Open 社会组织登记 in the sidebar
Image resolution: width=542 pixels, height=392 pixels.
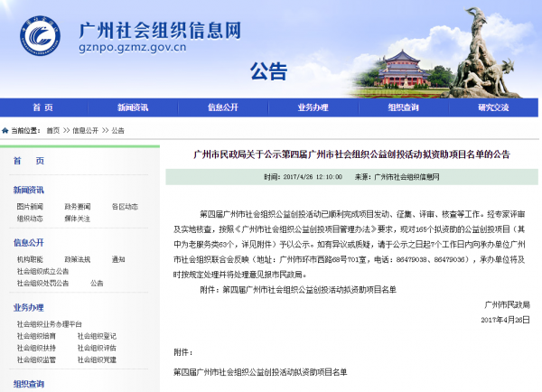point(97,336)
